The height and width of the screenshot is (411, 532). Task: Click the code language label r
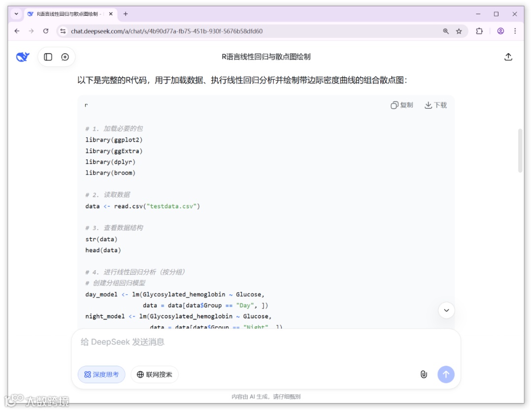pos(86,105)
